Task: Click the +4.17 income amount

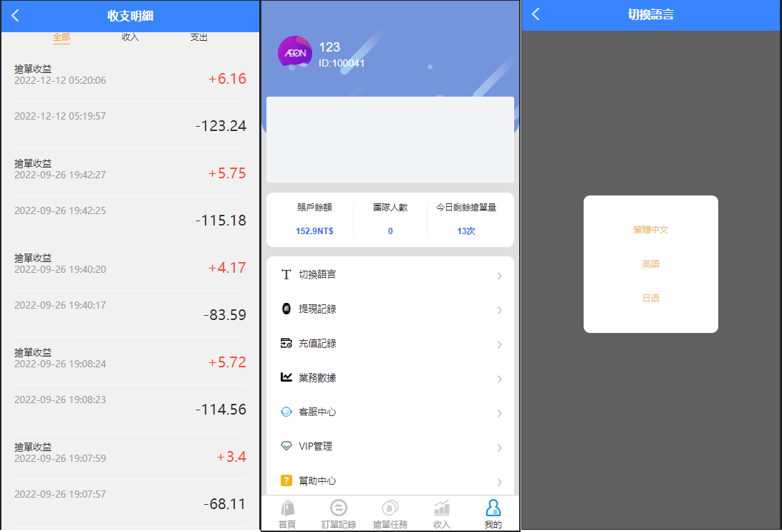Action: click(x=227, y=268)
